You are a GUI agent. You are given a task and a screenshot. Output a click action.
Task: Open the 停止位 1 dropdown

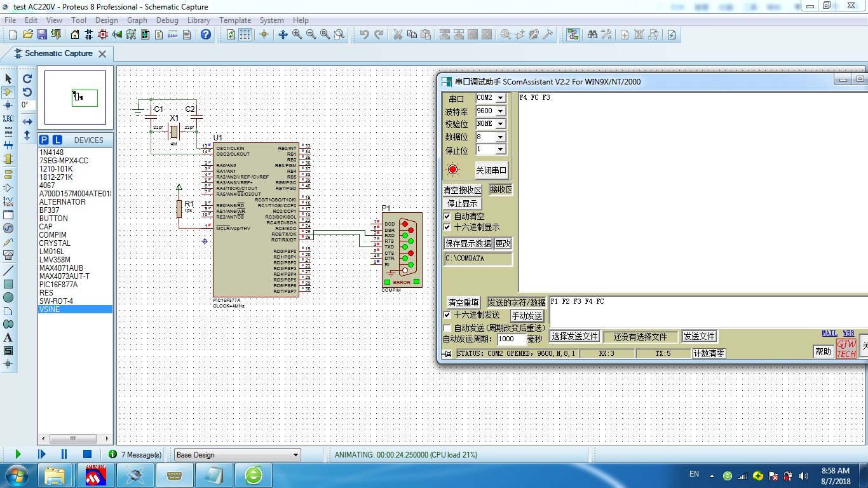pos(501,149)
